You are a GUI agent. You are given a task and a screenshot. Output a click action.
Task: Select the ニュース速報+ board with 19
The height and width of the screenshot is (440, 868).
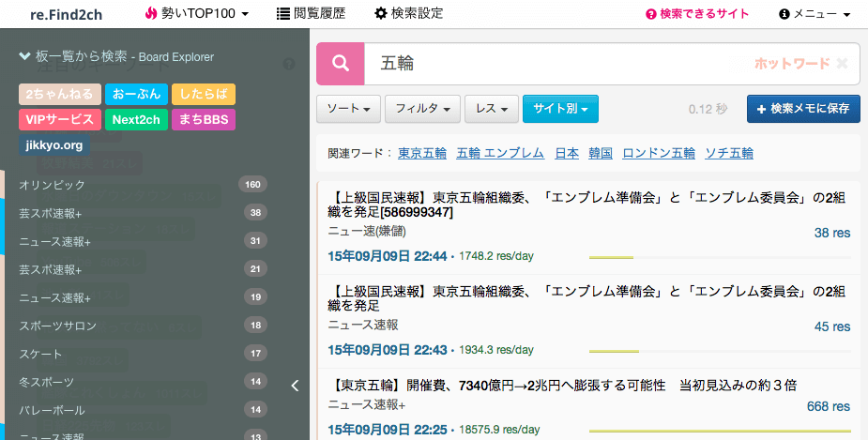[x=143, y=297]
